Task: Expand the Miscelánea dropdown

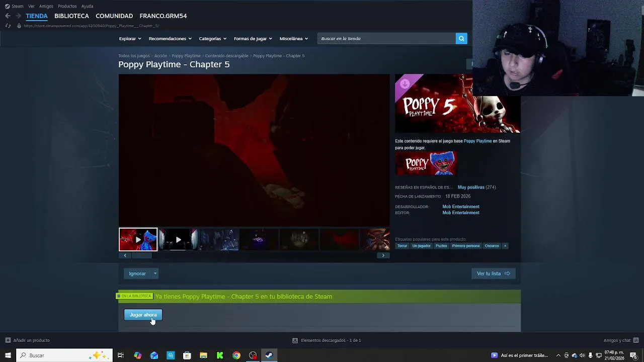Action: coord(294,39)
